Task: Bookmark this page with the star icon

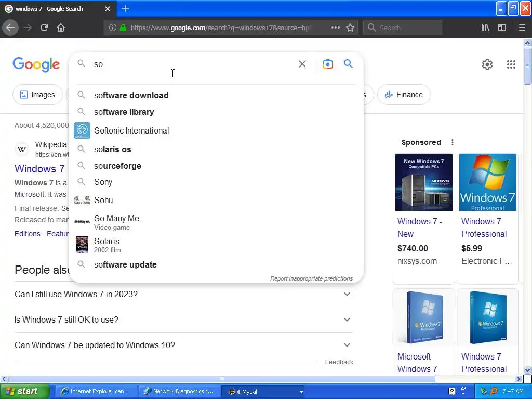Action: tap(350, 28)
